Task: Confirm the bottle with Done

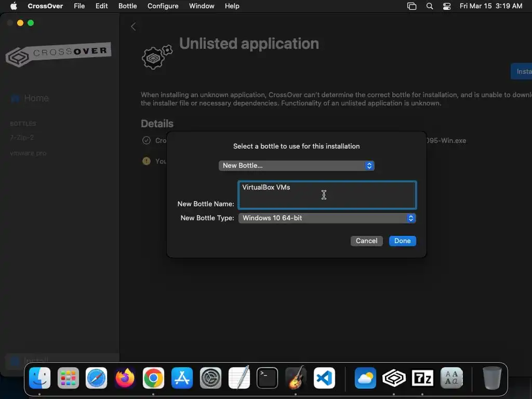Action: click(403, 241)
